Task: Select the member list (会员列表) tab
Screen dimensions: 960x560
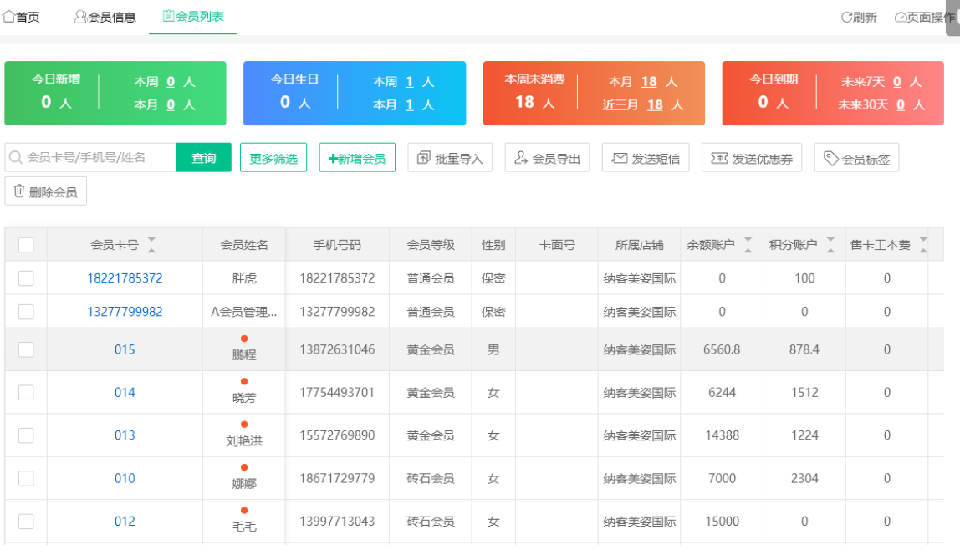Action: pos(192,16)
